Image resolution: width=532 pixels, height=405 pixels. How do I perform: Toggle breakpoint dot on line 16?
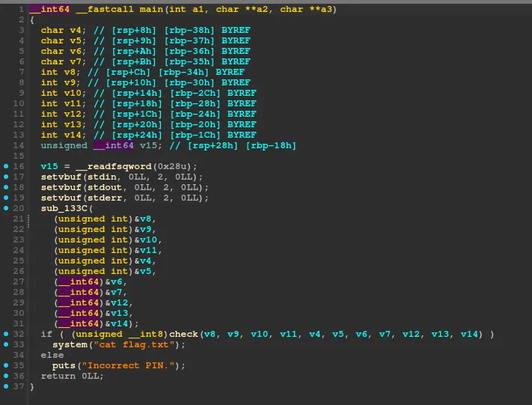(7, 166)
